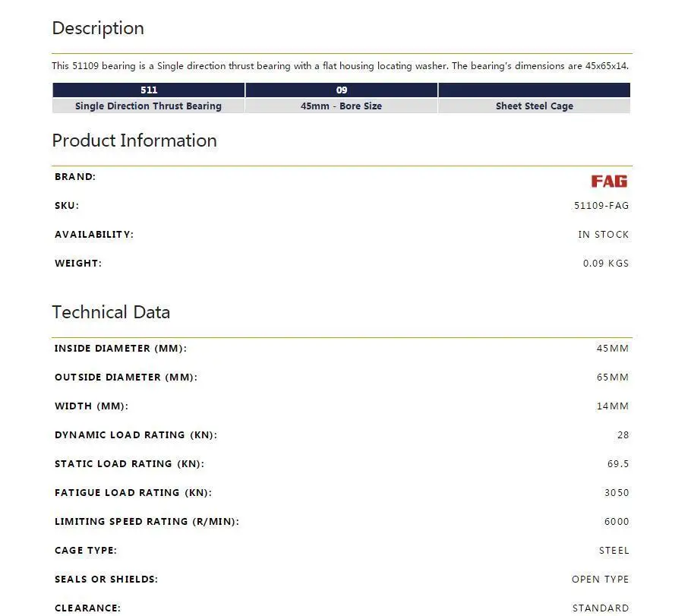The image size is (691, 616).
Task: Click the 0.09 KGS weight value
Action: click(x=606, y=264)
